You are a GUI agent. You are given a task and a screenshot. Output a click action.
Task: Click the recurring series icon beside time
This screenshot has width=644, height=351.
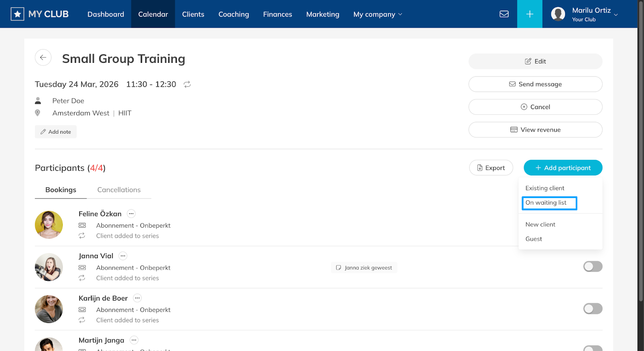187,85
